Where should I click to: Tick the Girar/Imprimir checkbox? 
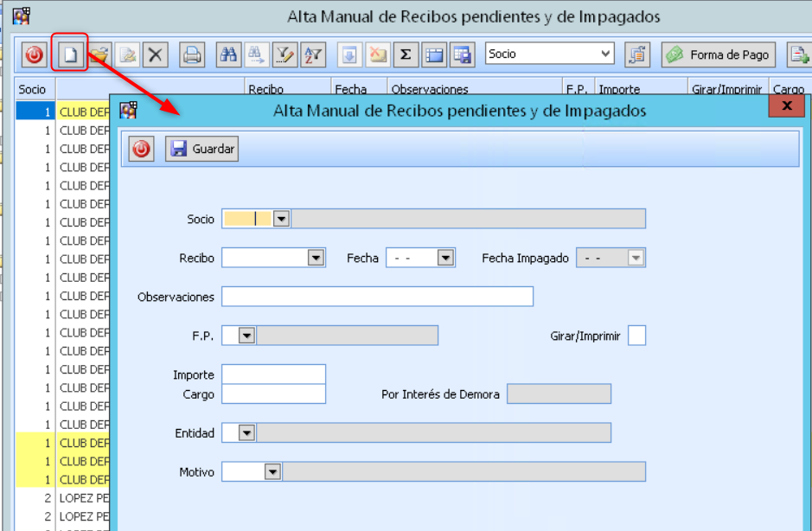pyautogui.click(x=636, y=336)
